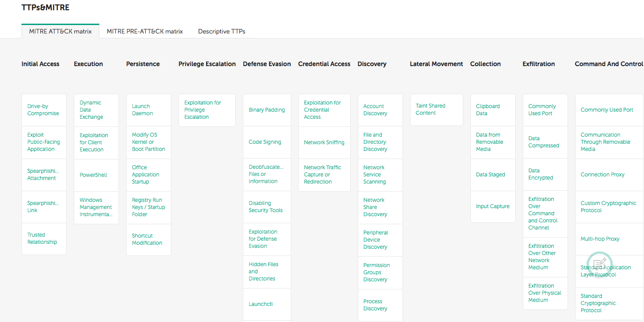Image resolution: width=644 pixels, height=322 pixels.
Task: Click the Binary Padding technique
Action: (x=267, y=110)
